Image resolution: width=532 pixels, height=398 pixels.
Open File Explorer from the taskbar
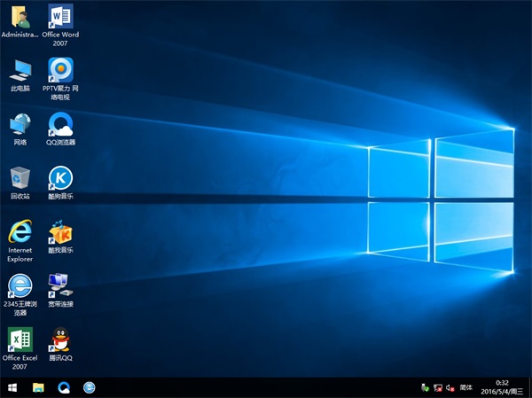click(x=38, y=387)
